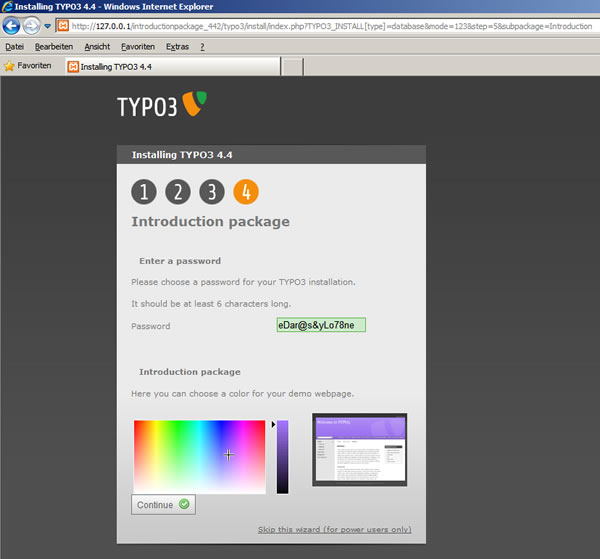Open the Datei menu
The height and width of the screenshot is (559, 600).
click(x=14, y=47)
